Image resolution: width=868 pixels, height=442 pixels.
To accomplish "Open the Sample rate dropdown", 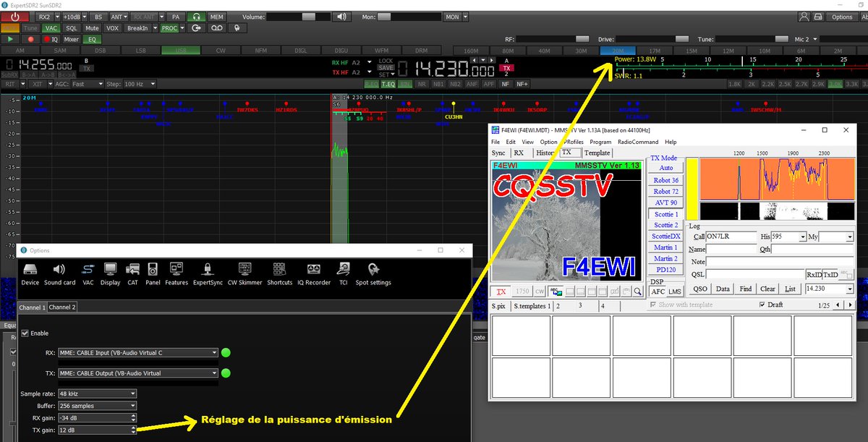I will tap(96, 394).
